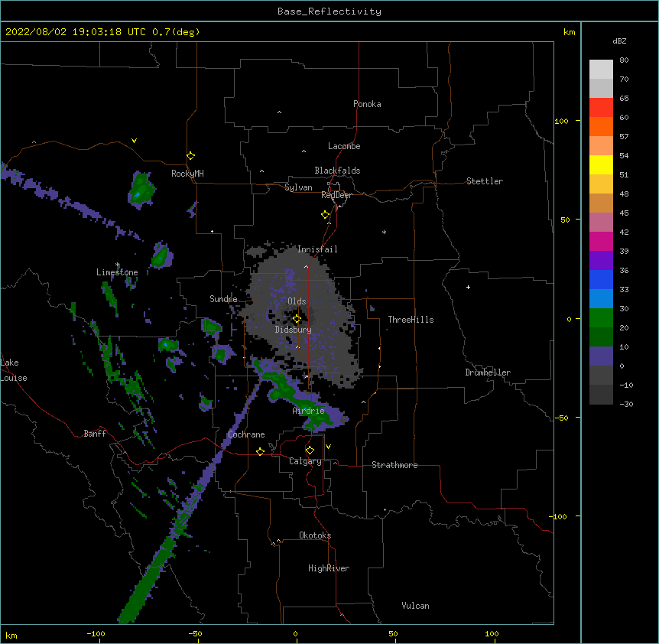Click the Stettler town label
The height and width of the screenshot is (644, 659).
(x=485, y=181)
